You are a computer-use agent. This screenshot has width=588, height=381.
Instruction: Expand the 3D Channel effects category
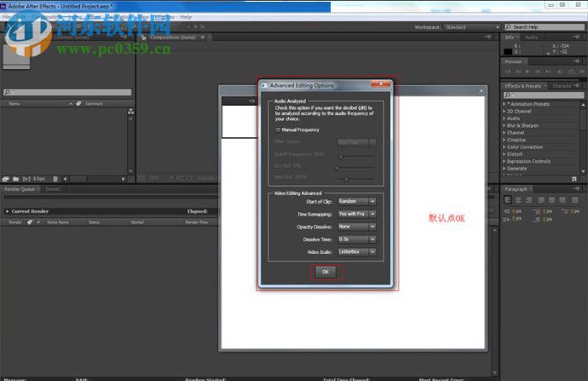tap(504, 111)
